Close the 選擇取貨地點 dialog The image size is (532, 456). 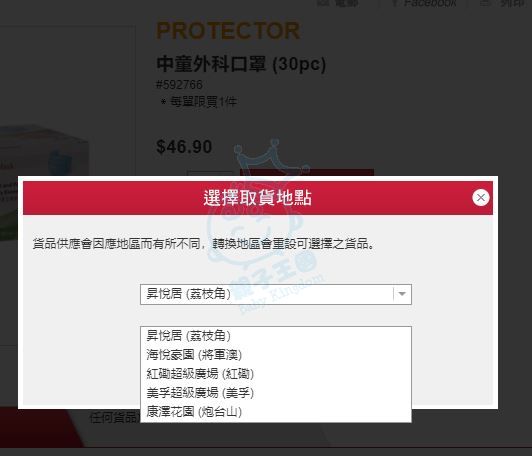click(x=480, y=197)
